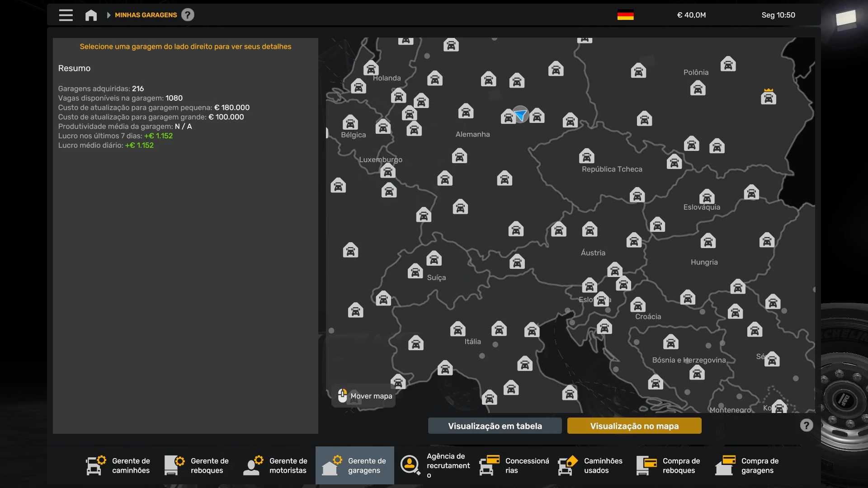Open Caminhões usados shop

(591, 465)
